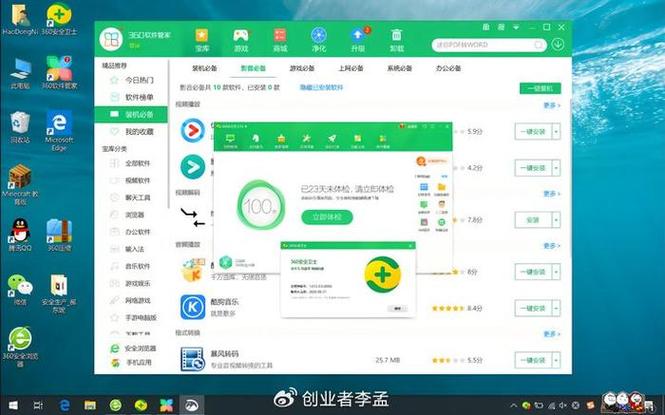Image resolution: width=665 pixels, height=415 pixels.
Task: Open 腾讯QQ desktop shortcut
Action: click(20, 235)
